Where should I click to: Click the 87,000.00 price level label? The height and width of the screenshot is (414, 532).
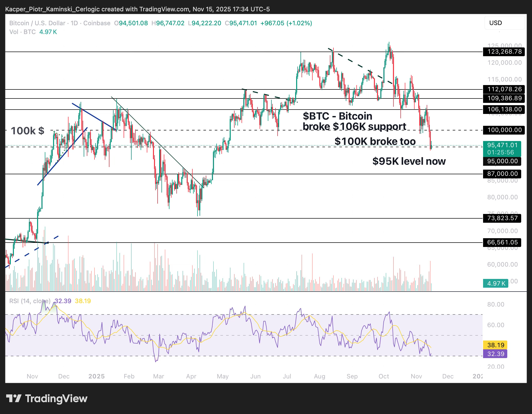coord(502,174)
